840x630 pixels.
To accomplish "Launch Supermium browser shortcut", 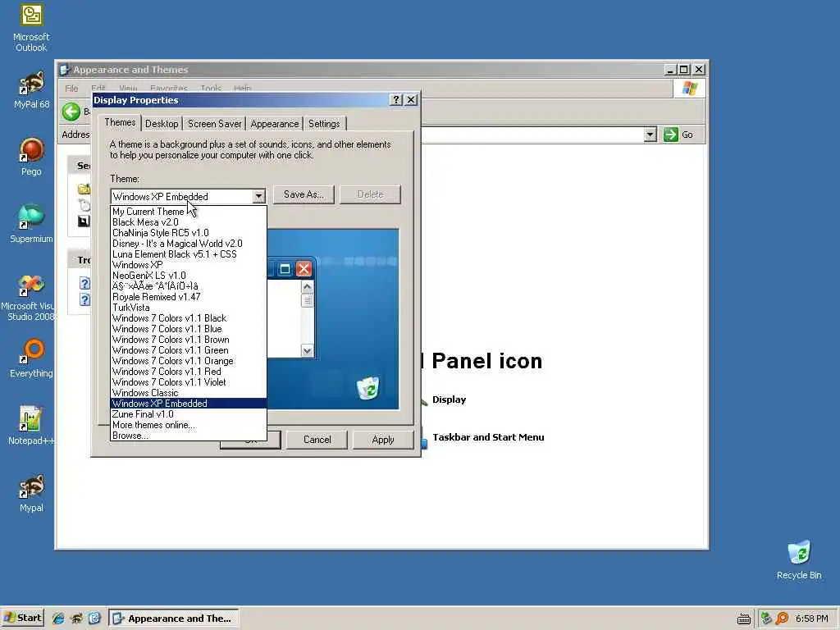I will tap(31, 224).
